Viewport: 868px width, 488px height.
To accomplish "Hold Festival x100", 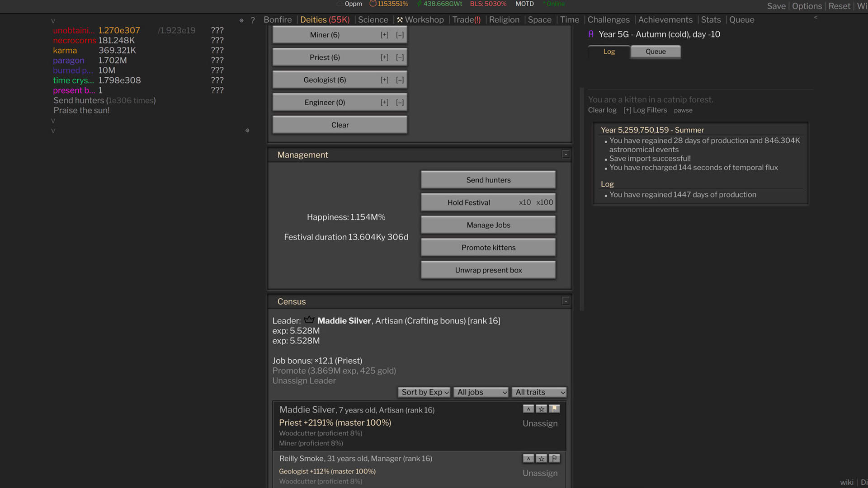I will click(544, 202).
